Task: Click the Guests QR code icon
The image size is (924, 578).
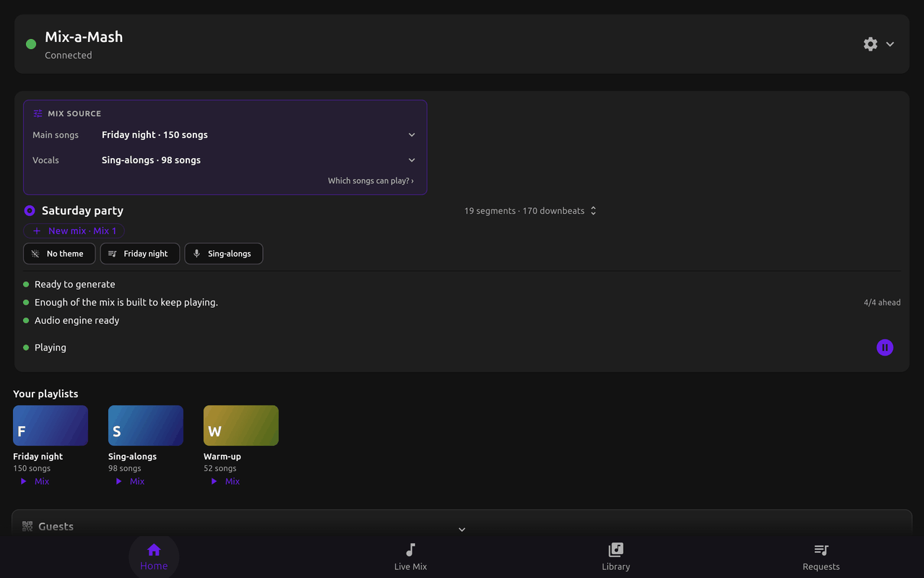Action: (x=27, y=527)
